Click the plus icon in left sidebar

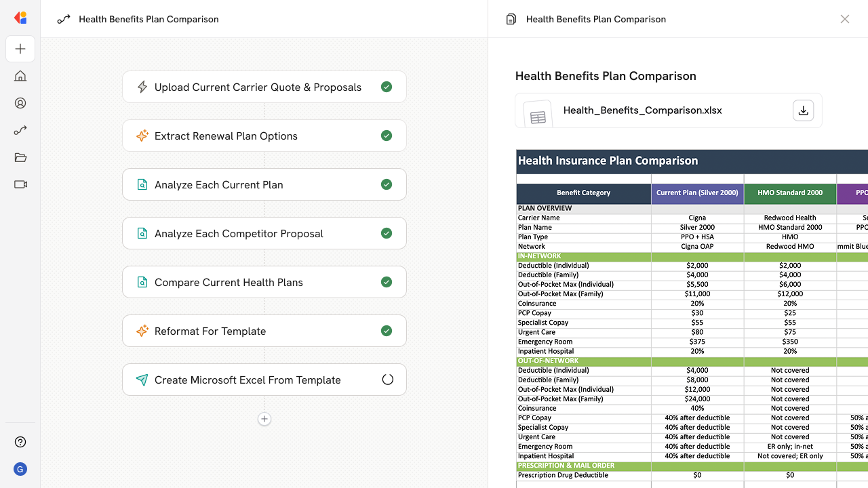(x=20, y=49)
